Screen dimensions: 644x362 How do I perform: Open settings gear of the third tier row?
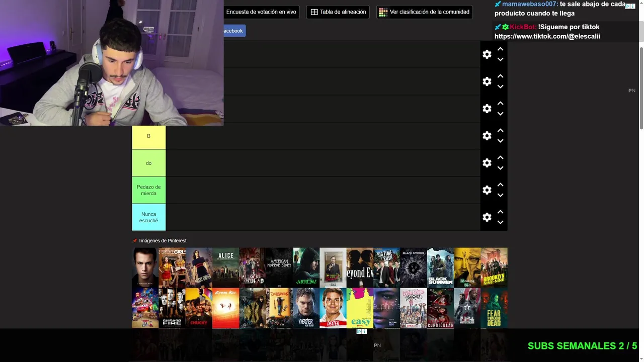487,109
